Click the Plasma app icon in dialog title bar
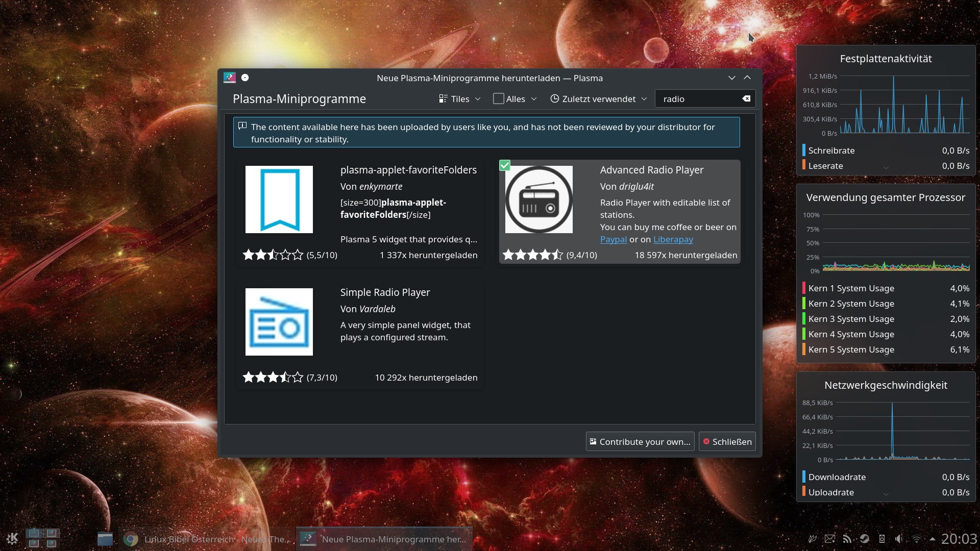This screenshot has height=551, width=980. pyautogui.click(x=230, y=78)
